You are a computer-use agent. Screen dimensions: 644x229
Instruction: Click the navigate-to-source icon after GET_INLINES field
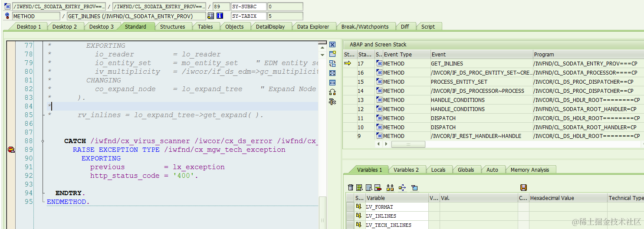[210, 16]
